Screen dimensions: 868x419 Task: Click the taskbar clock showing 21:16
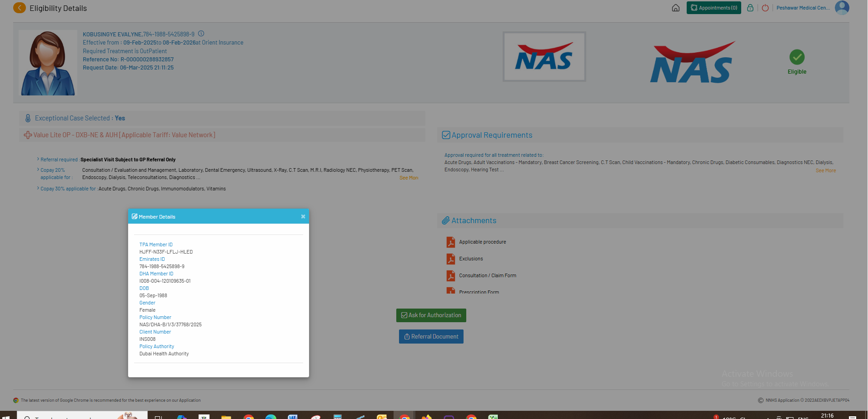[827, 416]
